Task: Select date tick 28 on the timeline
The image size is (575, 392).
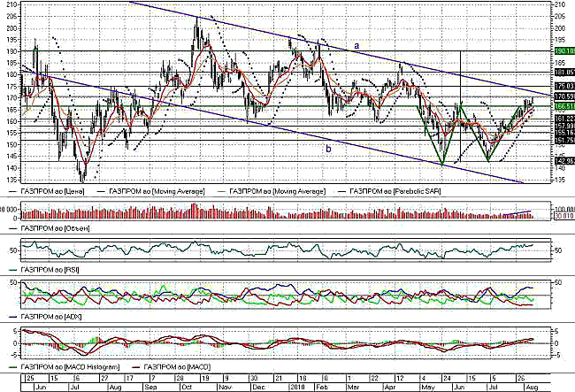Action: click(x=180, y=379)
